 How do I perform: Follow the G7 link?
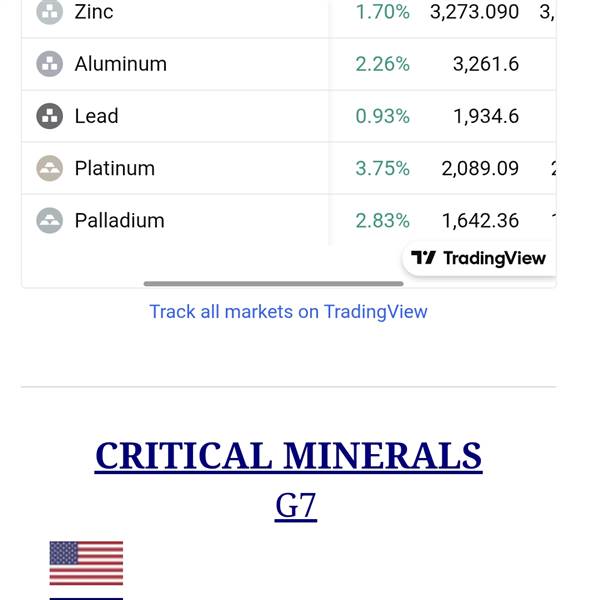[296, 506]
